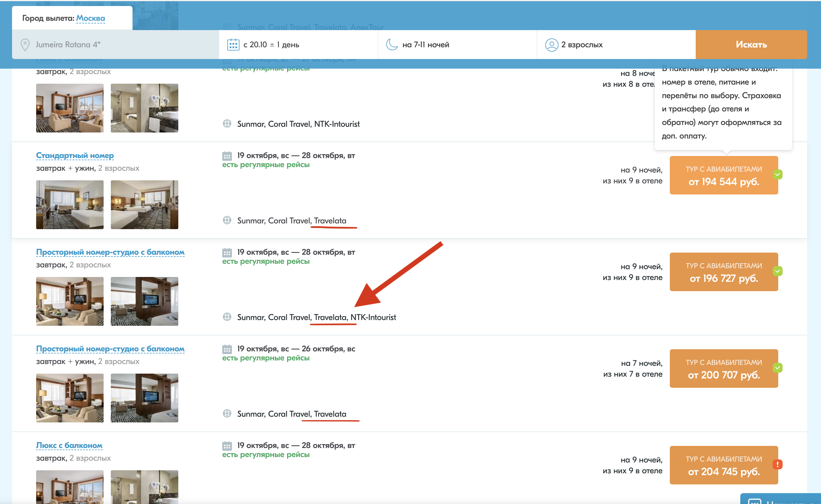Click globe icon beside Travelata, NTK-Intourist operators

pyautogui.click(x=227, y=317)
